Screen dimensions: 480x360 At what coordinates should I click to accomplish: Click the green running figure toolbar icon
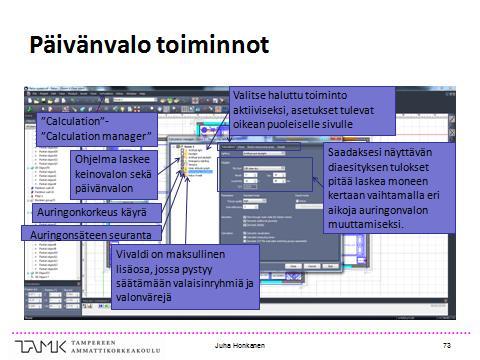click(x=29, y=109)
